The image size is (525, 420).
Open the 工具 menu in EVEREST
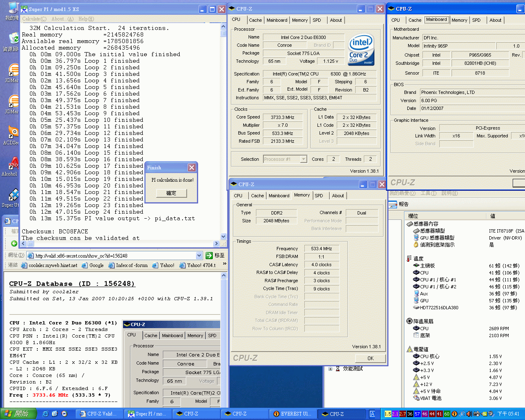click(428, 193)
